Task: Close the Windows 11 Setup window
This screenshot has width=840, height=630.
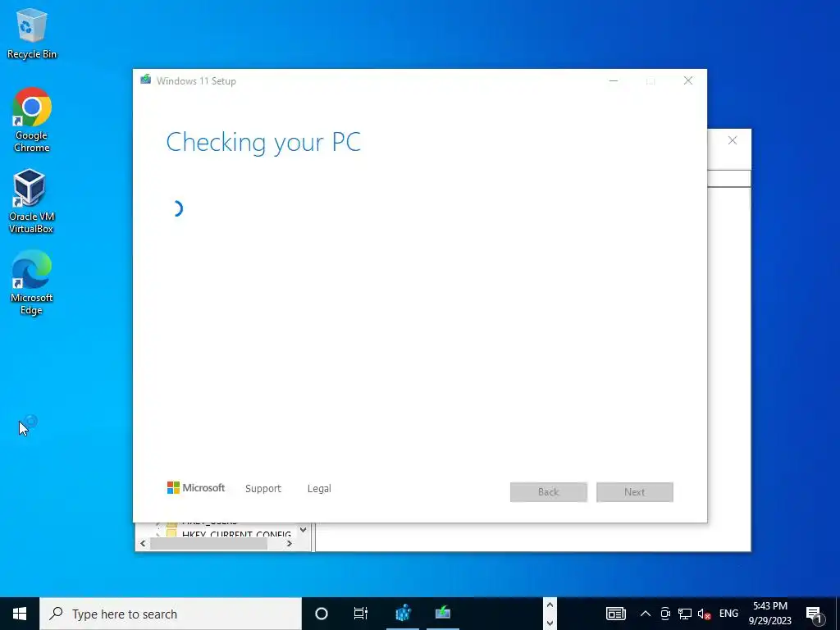Action: coord(688,81)
